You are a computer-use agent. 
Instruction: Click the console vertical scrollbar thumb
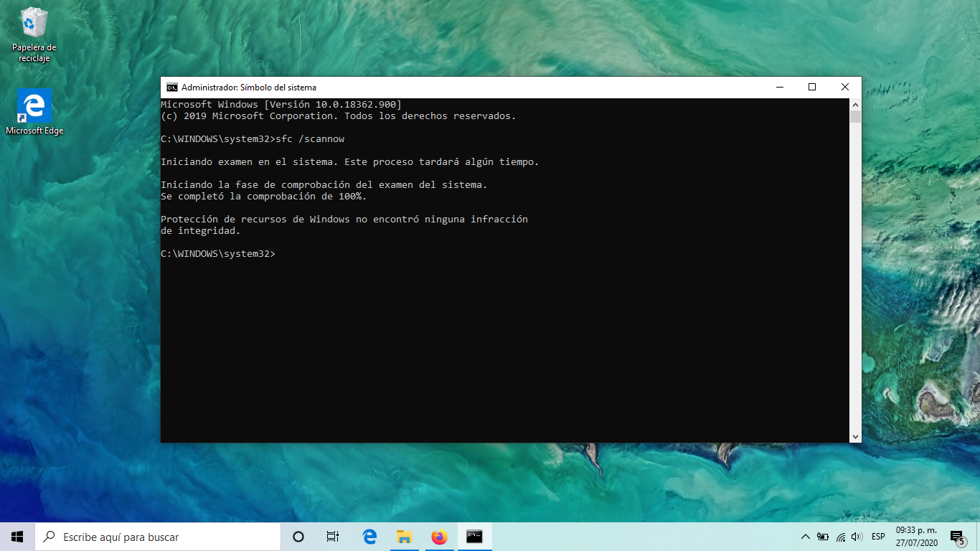tap(855, 117)
